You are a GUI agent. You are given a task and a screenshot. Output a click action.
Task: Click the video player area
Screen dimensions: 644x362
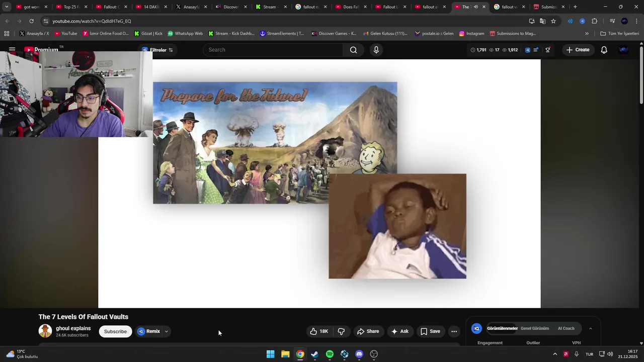(x=319, y=184)
